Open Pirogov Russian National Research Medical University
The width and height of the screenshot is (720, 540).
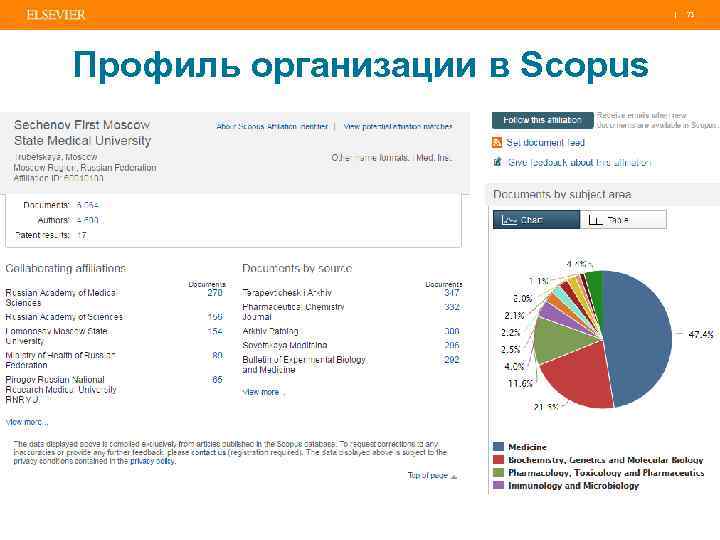click(61, 389)
